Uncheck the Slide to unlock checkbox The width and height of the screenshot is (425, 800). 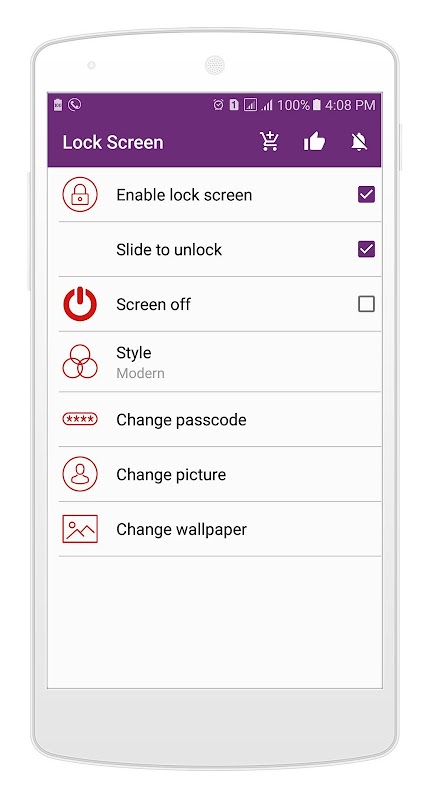tap(366, 249)
